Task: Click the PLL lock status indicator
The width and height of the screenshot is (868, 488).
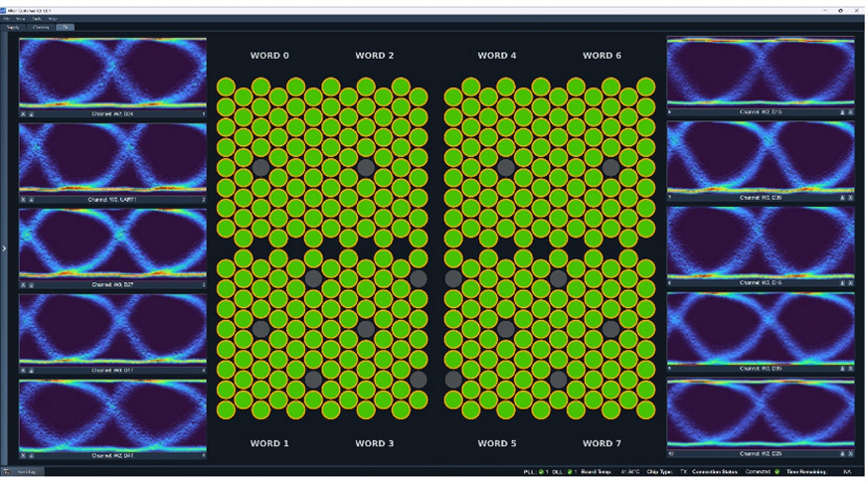Action: (540, 471)
